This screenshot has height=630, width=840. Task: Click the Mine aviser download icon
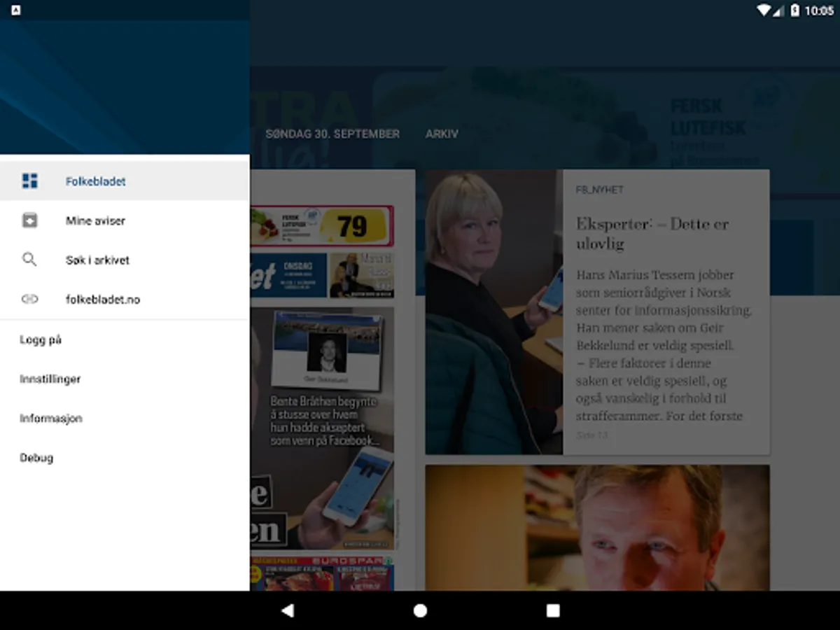click(29, 220)
